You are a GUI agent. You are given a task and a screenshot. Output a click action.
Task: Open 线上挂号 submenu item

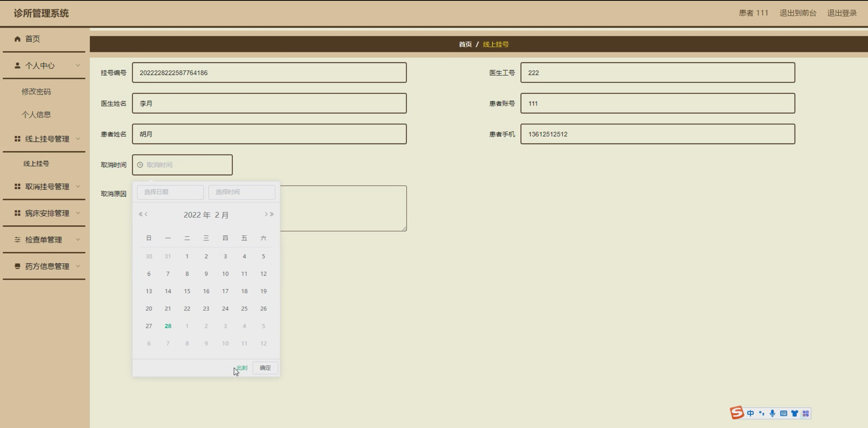click(36, 163)
